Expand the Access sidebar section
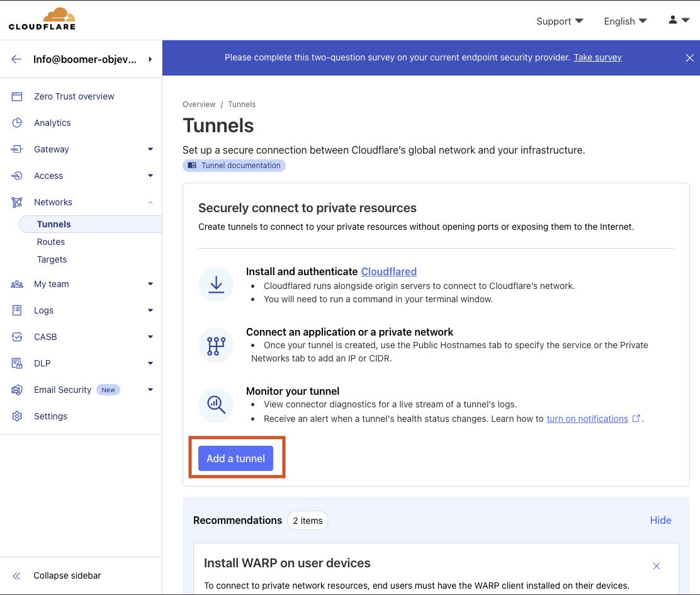 pos(150,176)
